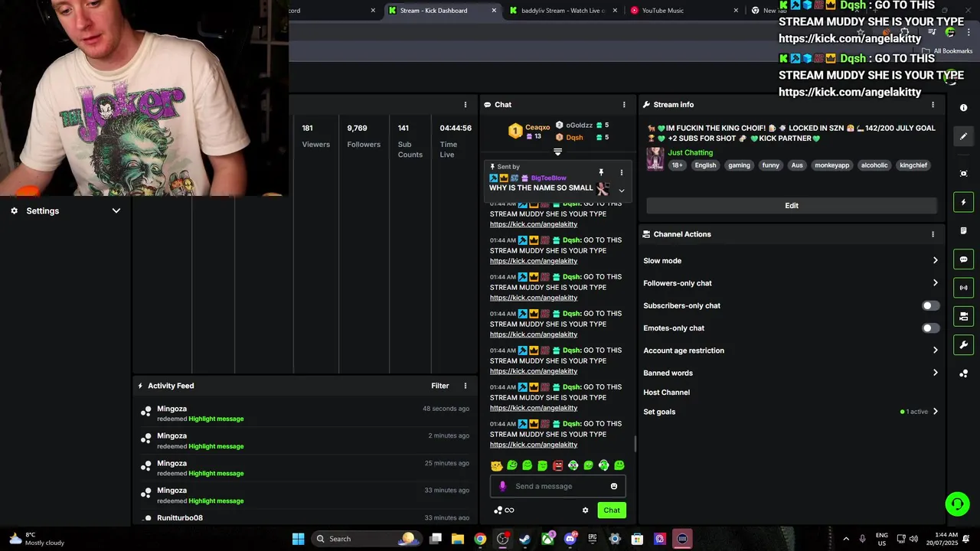The height and width of the screenshot is (551, 980).
Task: Switch to YouTube Music browser tab
Action: pos(683,11)
